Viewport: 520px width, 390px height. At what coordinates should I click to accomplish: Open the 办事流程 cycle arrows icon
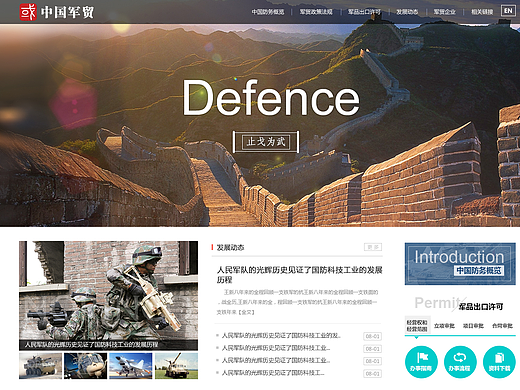point(460,362)
